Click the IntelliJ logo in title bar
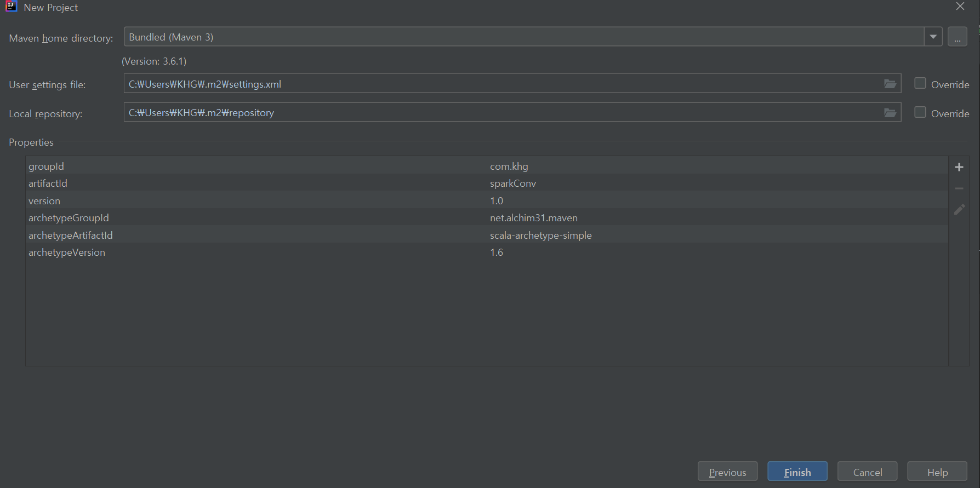This screenshot has height=488, width=980. tap(11, 7)
